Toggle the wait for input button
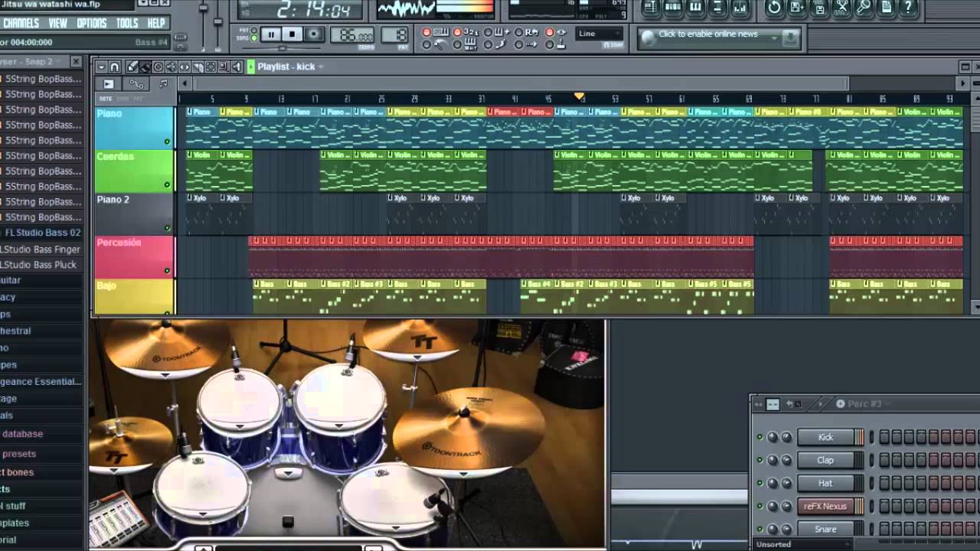980x551 pixels. pos(457,44)
